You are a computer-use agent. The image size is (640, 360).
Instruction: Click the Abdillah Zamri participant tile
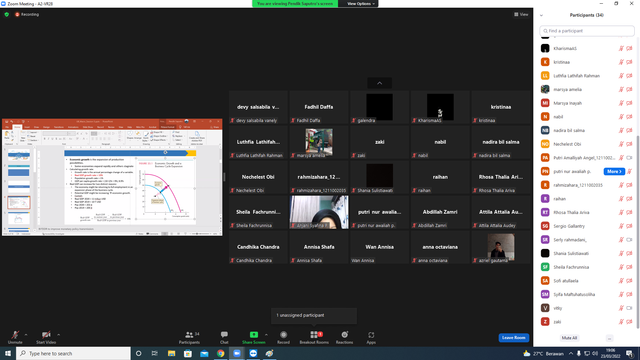click(x=440, y=212)
